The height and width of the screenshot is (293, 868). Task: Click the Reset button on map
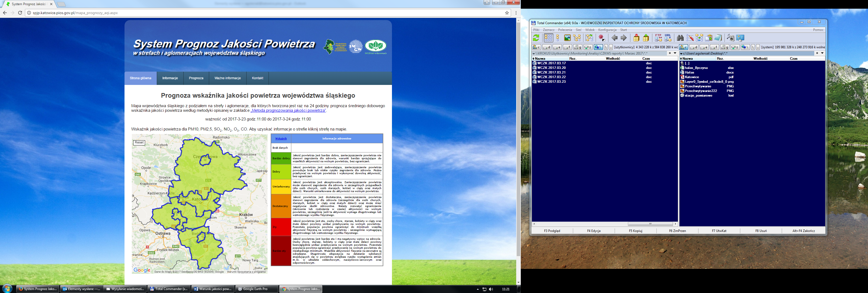tap(139, 143)
